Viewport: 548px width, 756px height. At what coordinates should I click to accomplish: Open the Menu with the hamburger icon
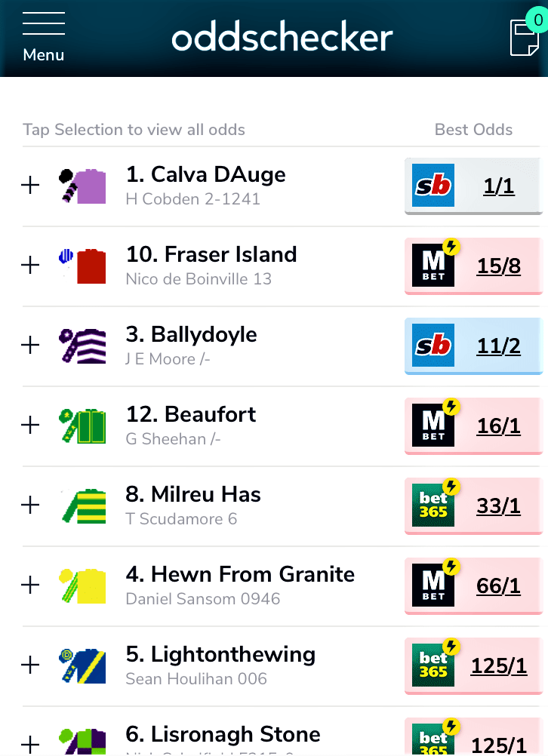(43, 30)
